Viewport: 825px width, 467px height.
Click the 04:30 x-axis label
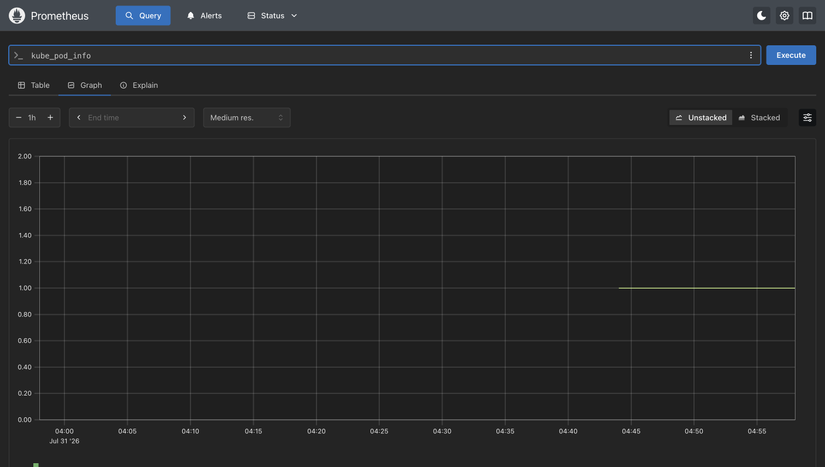[442, 431]
